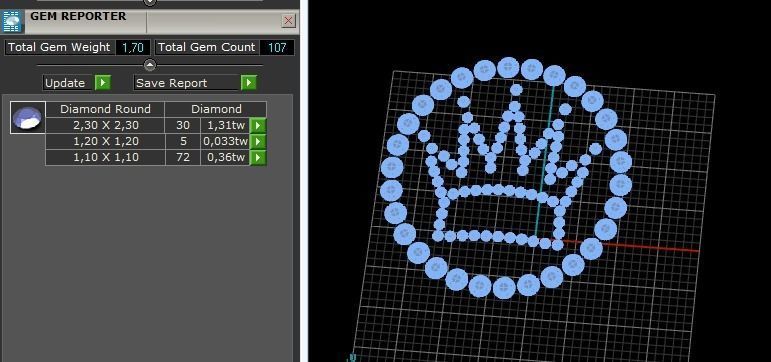This screenshot has width=771, height=362.
Task: Collapse the panel using the circular up-arrow handle
Action: 149,65
